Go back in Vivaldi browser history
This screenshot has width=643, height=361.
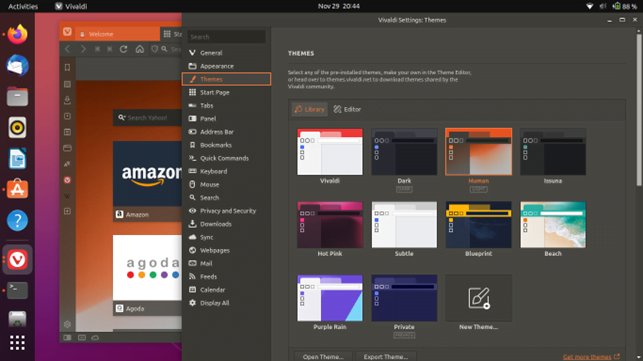point(68,49)
